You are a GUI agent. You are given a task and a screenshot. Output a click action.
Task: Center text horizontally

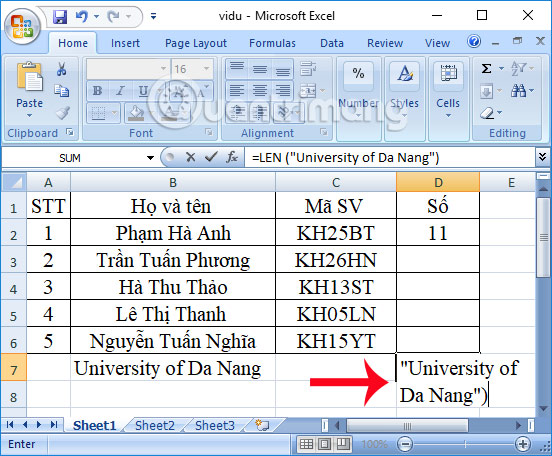click(x=260, y=90)
